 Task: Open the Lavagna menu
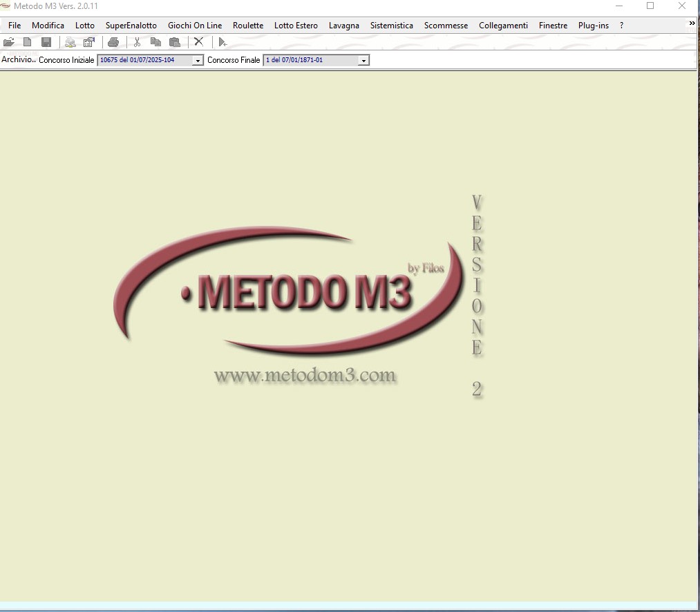[343, 26]
